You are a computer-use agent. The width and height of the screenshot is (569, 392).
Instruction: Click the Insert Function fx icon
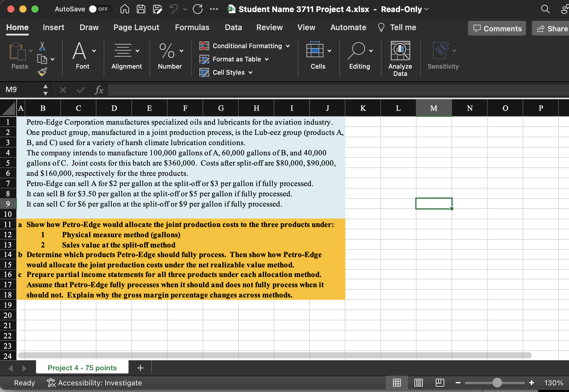click(99, 90)
